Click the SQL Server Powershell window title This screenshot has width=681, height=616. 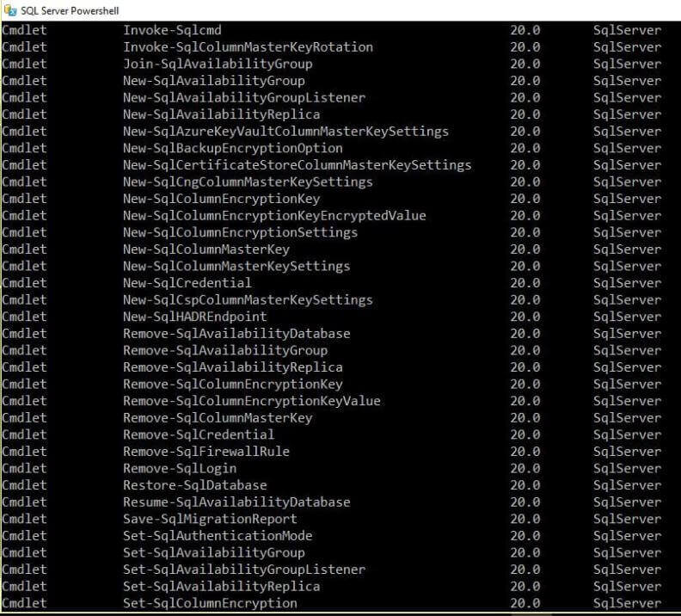pyautogui.click(x=70, y=10)
